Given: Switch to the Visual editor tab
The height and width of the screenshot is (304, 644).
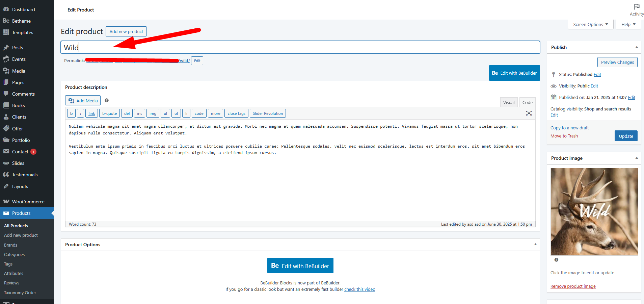Looking at the screenshot, I should coord(509,102).
